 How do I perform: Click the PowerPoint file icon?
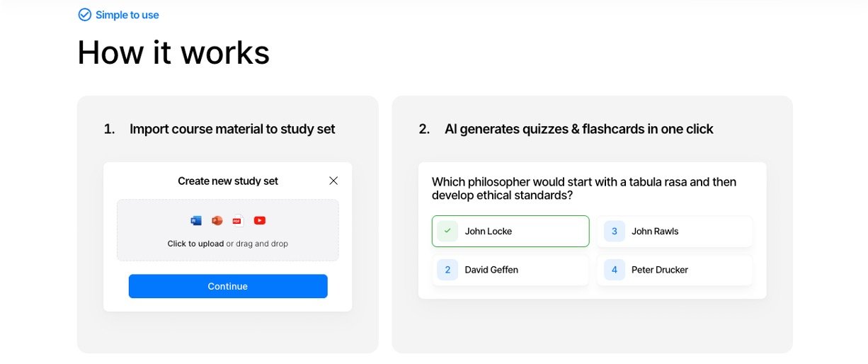[x=217, y=220]
